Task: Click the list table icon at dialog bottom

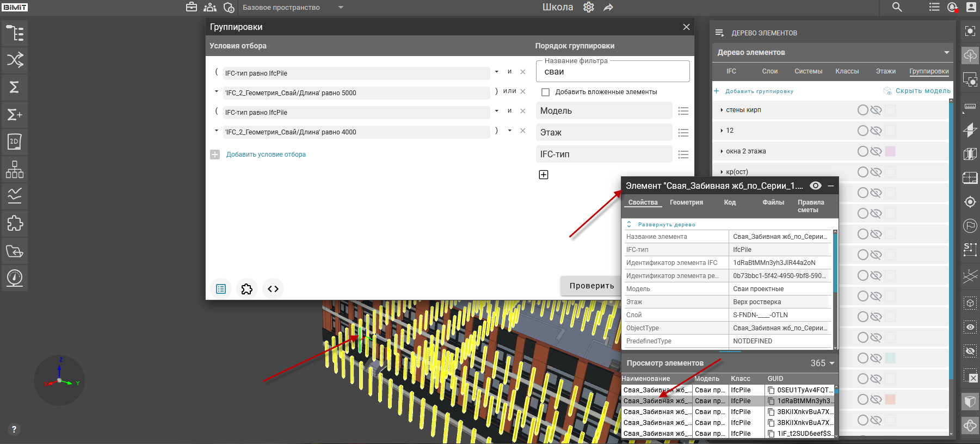Action: tap(221, 289)
